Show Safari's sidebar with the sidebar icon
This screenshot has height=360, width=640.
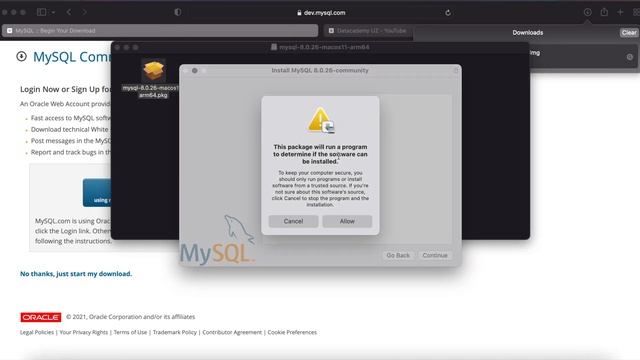pyautogui.click(x=41, y=12)
